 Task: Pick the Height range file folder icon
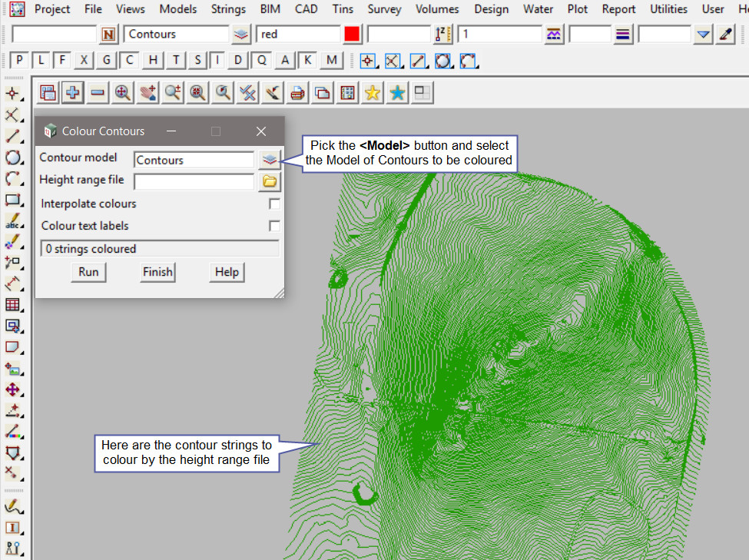(269, 182)
